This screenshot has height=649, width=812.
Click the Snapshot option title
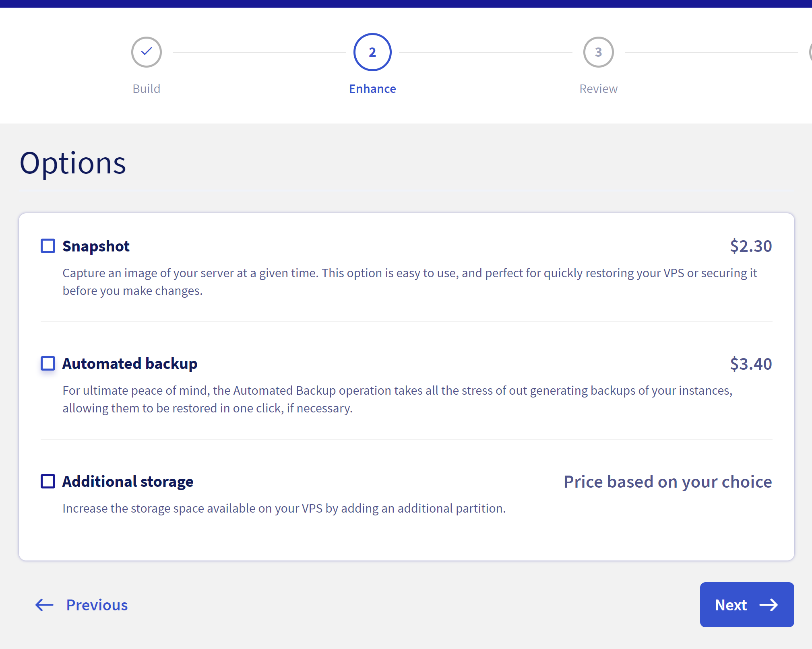pyautogui.click(x=96, y=246)
